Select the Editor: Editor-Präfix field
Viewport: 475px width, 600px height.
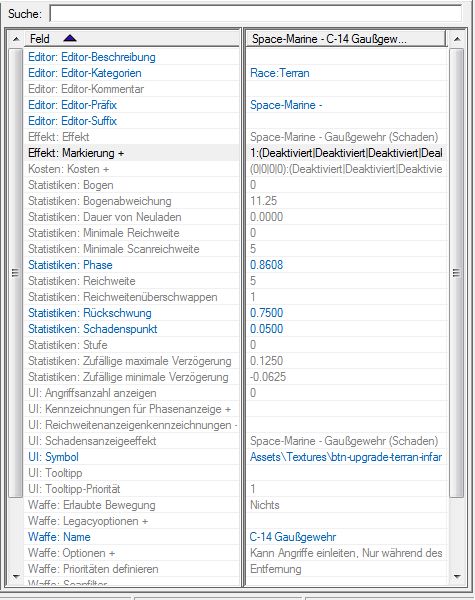(x=132, y=105)
